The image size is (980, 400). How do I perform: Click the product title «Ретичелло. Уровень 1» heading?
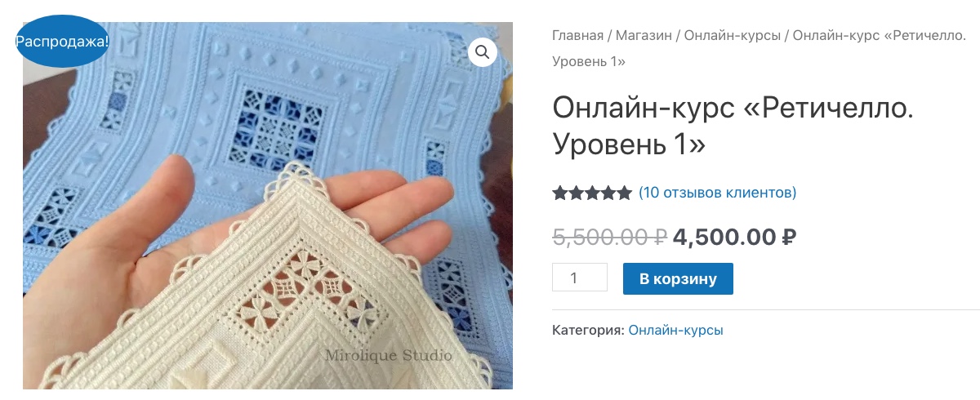[x=733, y=126]
